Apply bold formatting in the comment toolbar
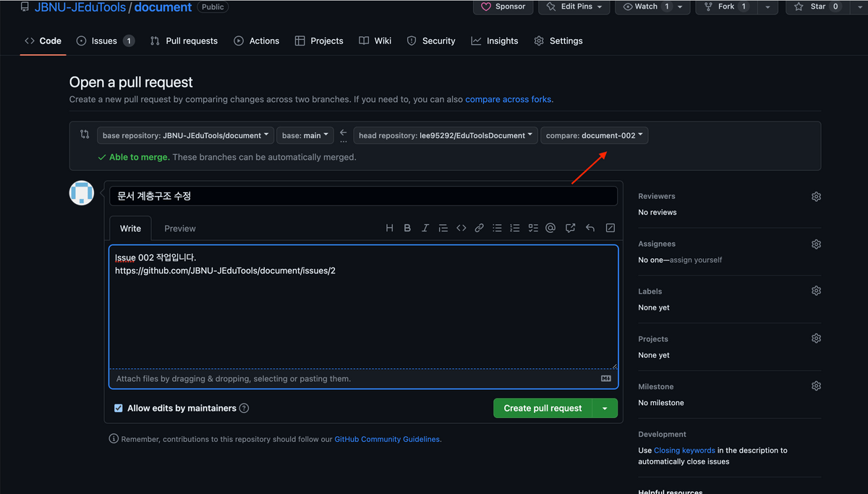868x494 pixels. [x=407, y=228]
